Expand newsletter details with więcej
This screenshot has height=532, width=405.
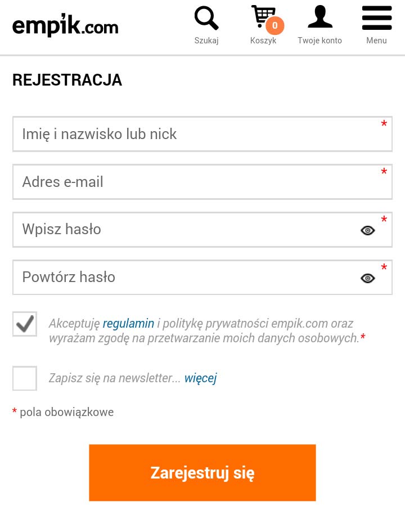coord(201,378)
